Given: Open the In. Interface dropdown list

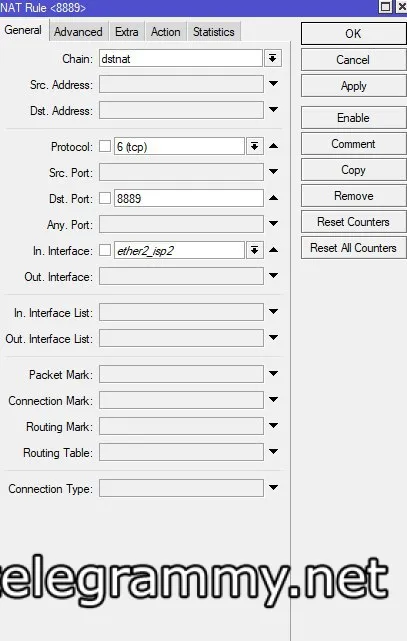Looking at the screenshot, I should pos(254,250).
